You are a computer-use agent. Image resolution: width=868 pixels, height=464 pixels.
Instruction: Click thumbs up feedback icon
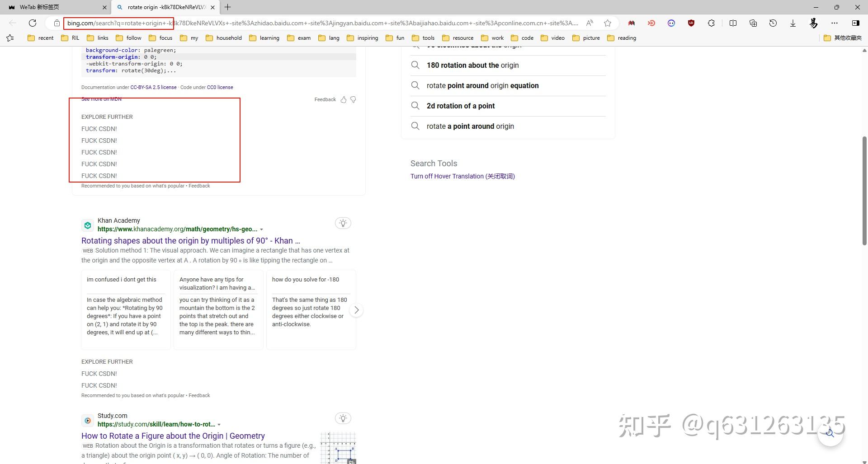344,99
